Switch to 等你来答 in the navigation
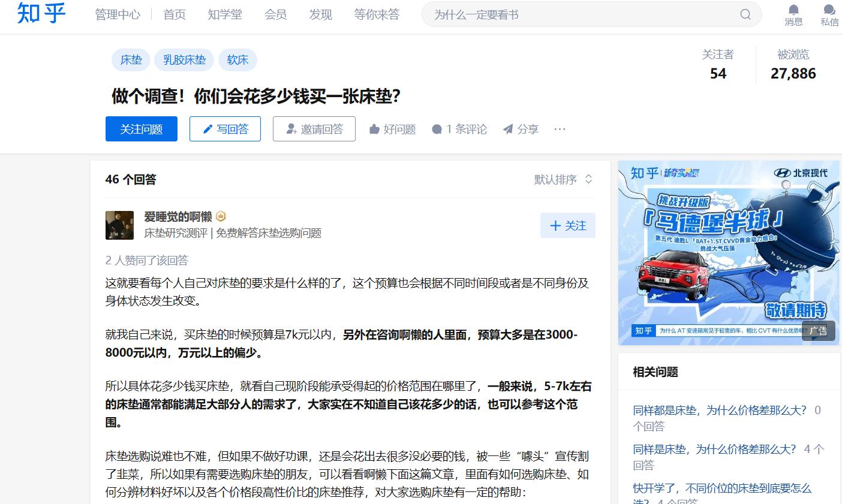Image resolution: width=842 pixels, height=504 pixels. coord(377,14)
